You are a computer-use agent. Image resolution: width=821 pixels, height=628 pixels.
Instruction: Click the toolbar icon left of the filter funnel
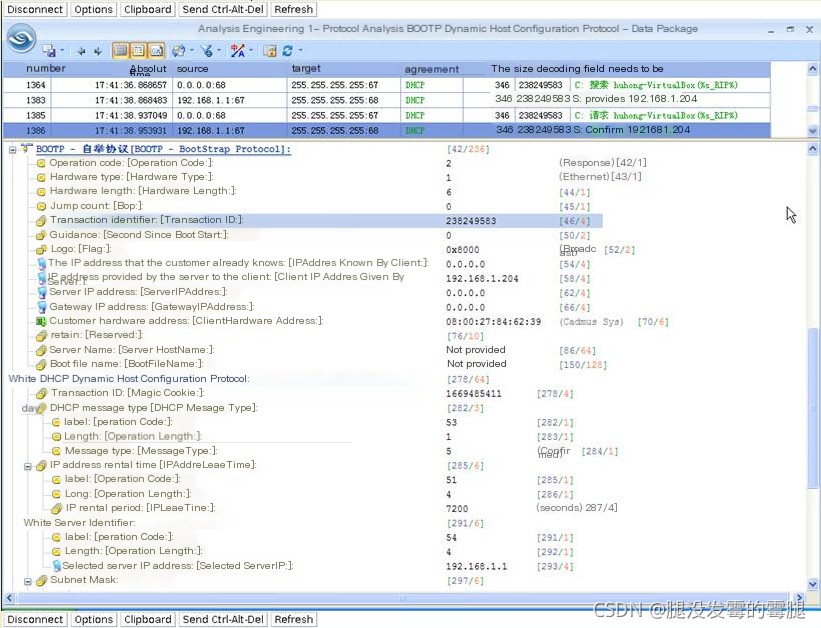[x=179, y=51]
